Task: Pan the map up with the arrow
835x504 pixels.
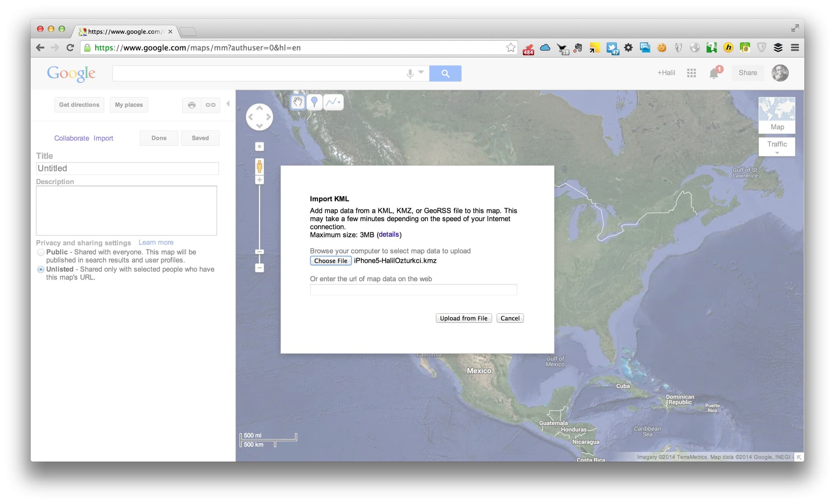Action: pos(260,108)
